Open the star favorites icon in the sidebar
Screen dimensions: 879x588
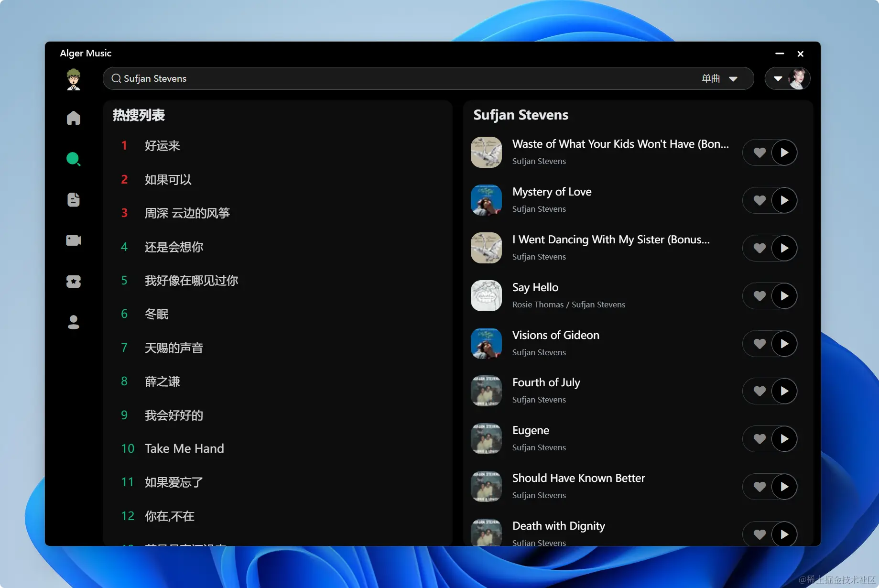coord(74,281)
